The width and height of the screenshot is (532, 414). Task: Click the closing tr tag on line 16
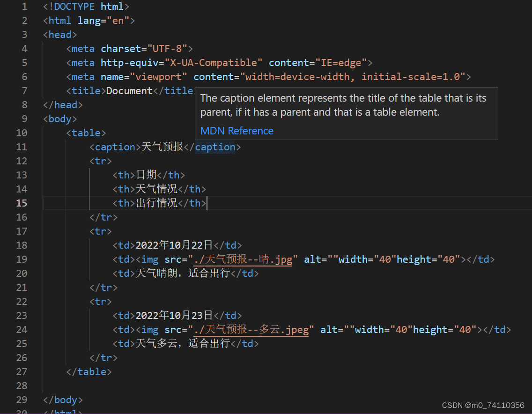pyautogui.click(x=103, y=217)
